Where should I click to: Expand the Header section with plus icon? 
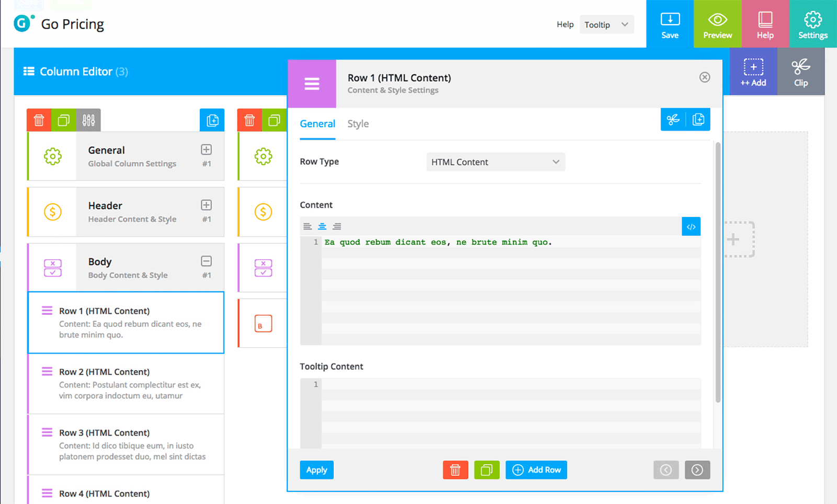point(207,205)
